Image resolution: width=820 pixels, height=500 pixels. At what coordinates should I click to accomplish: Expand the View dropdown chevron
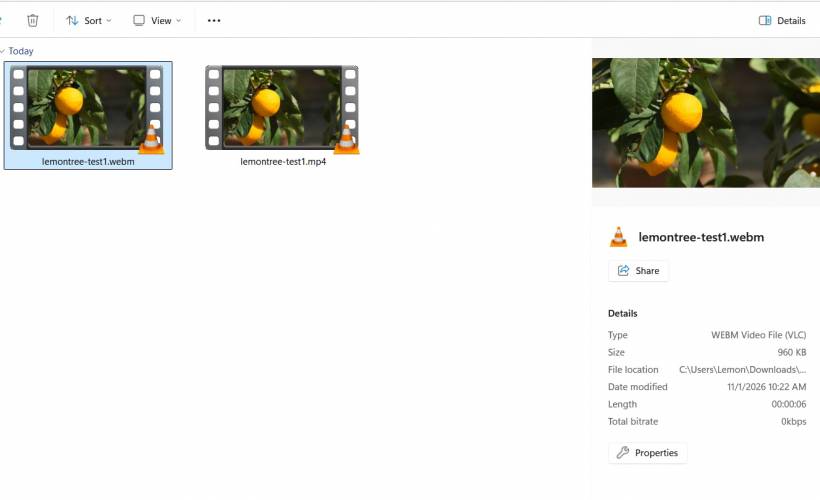[179, 21]
